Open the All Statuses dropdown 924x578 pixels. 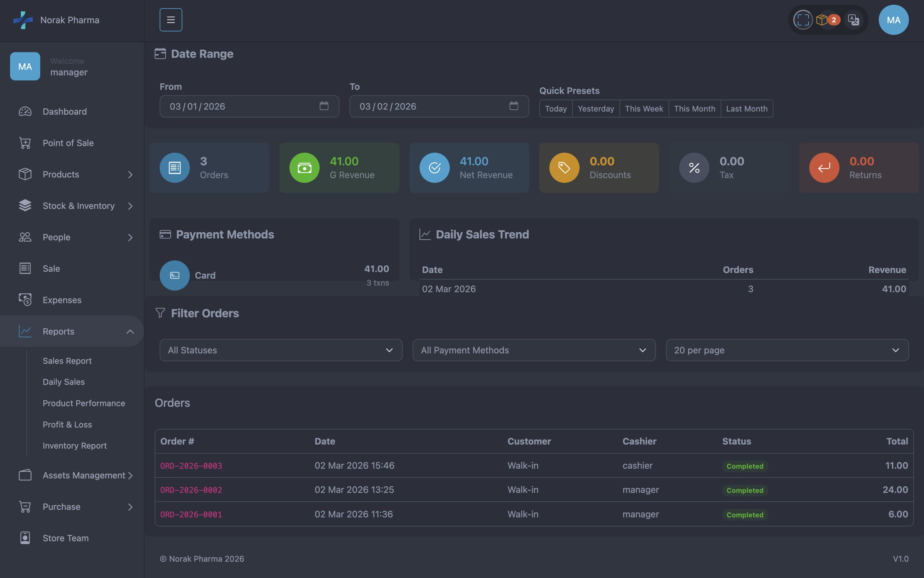click(281, 350)
